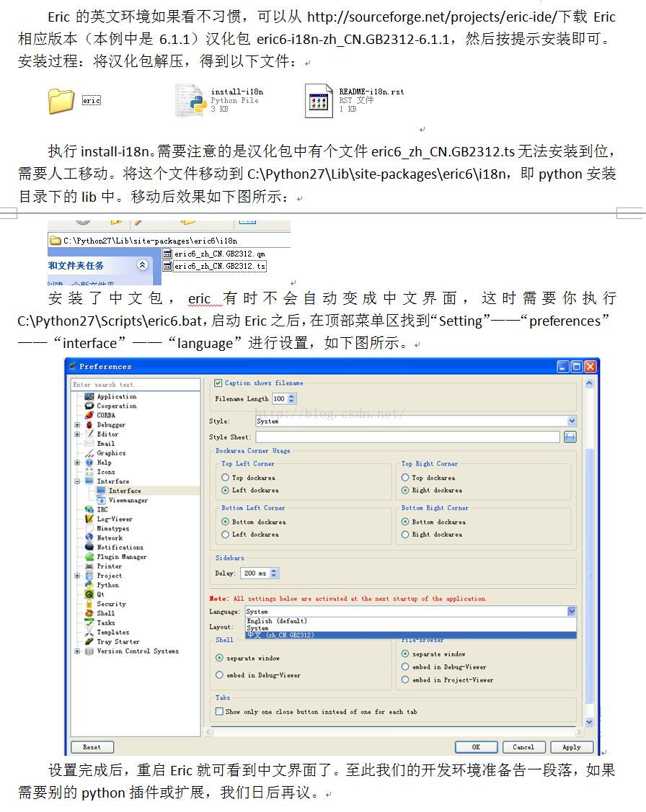Open the Shell preferences page
The image size is (646, 812).
point(106,613)
